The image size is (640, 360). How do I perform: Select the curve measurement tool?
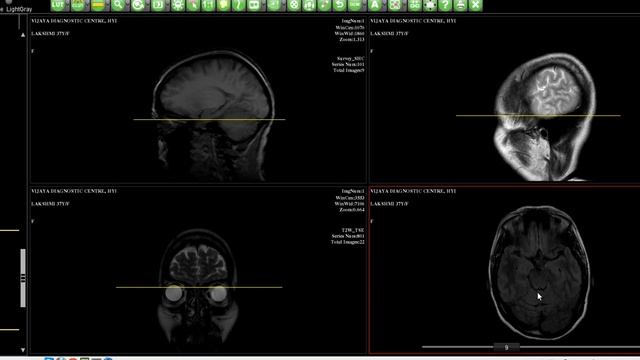238,5
